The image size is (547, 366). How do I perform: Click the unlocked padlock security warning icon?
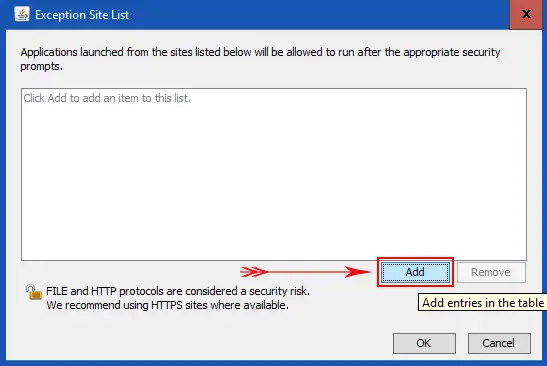point(33,292)
